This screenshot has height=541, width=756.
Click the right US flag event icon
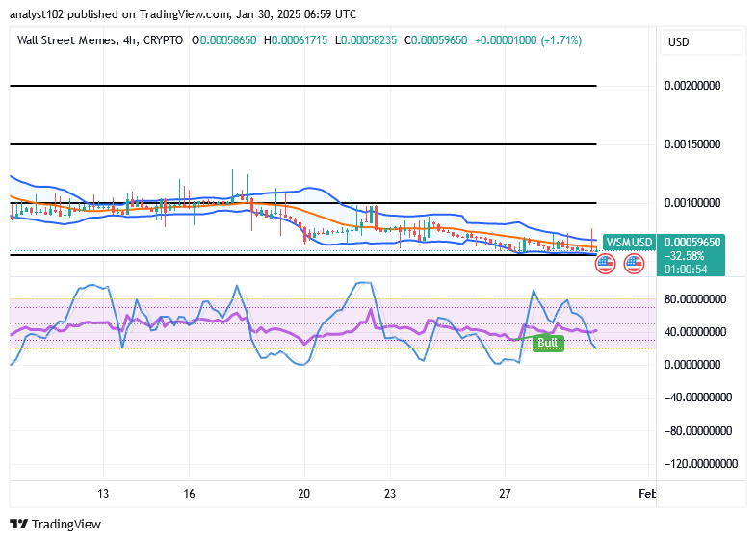pyautogui.click(x=634, y=264)
